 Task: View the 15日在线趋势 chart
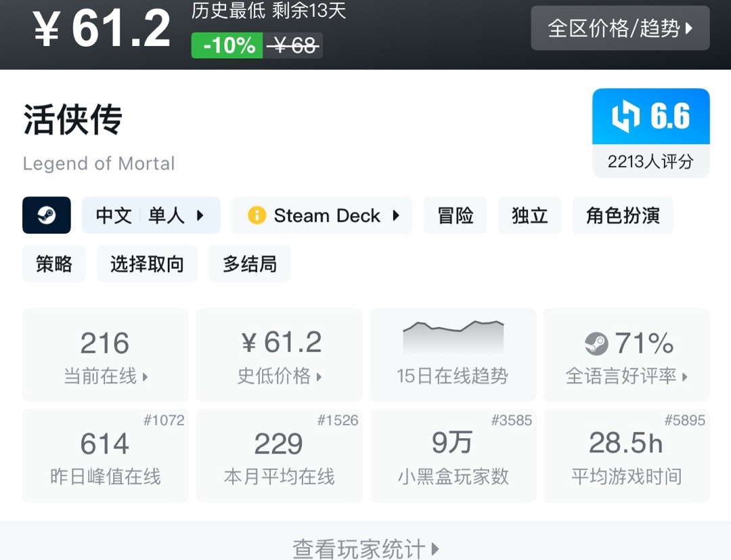coord(453,355)
